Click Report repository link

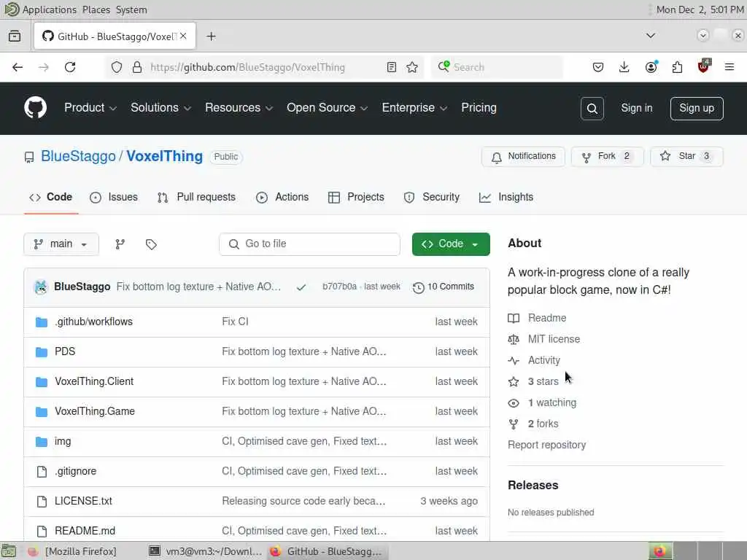pos(546,446)
